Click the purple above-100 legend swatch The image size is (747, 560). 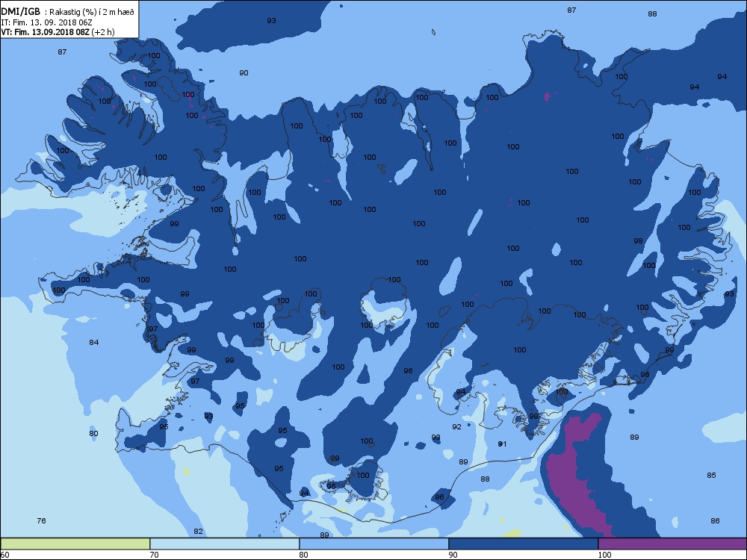[x=672, y=544]
